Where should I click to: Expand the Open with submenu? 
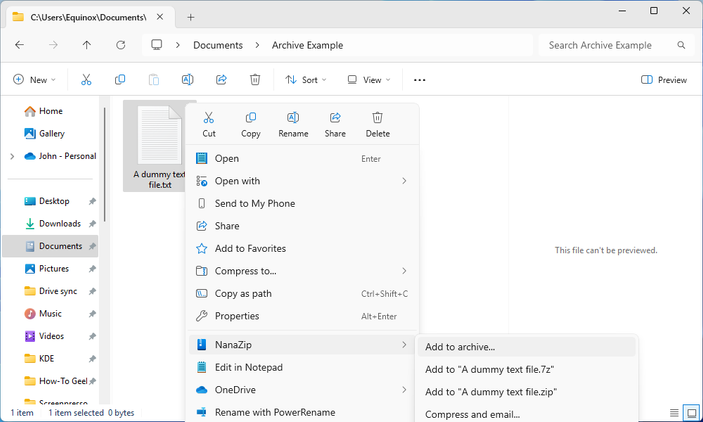point(302,181)
